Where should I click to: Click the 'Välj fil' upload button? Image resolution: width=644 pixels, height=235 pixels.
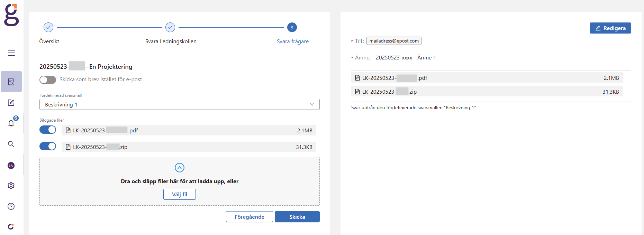(179, 194)
